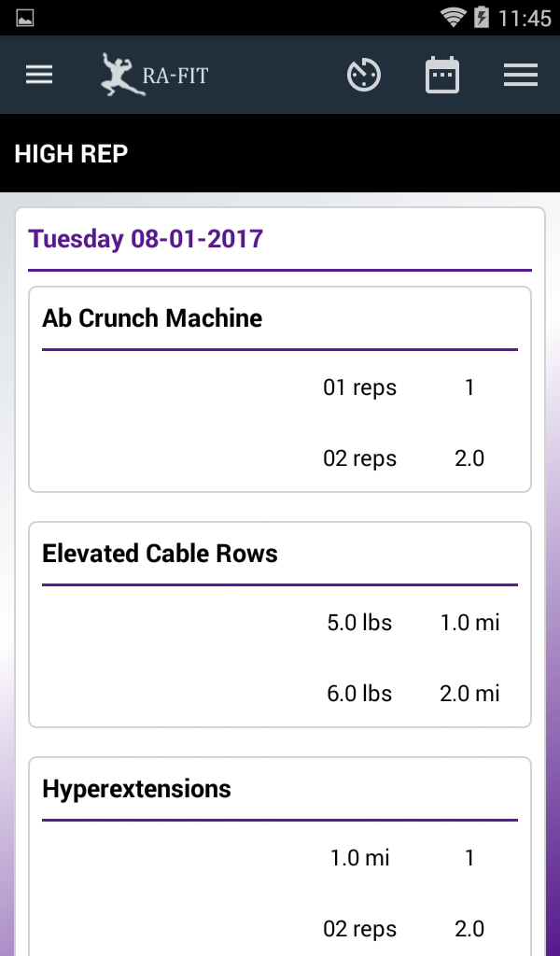Image resolution: width=560 pixels, height=956 pixels.
Task: Open the stopwatch timer icon
Action: click(364, 76)
